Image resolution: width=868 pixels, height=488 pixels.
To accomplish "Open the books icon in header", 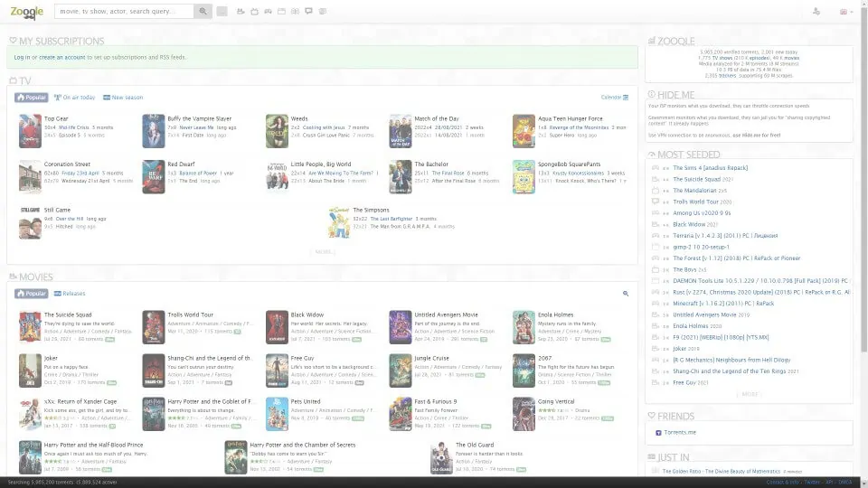I will [295, 11].
